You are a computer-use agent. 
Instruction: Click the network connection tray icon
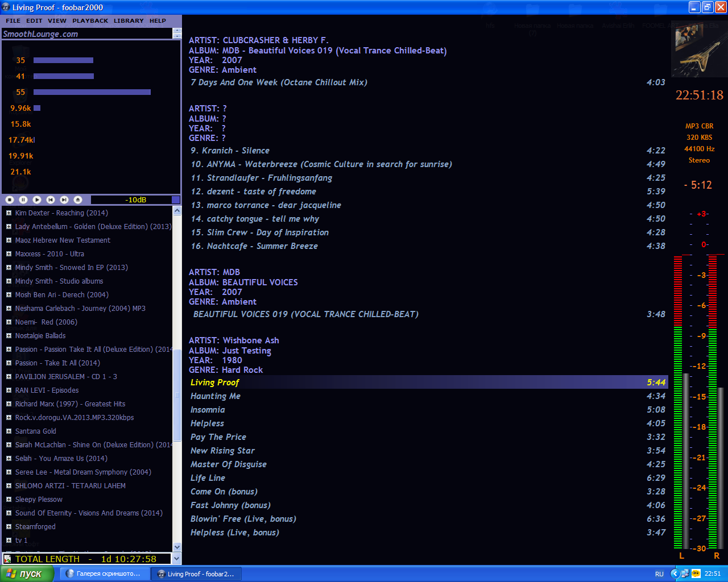pyautogui.click(x=685, y=573)
